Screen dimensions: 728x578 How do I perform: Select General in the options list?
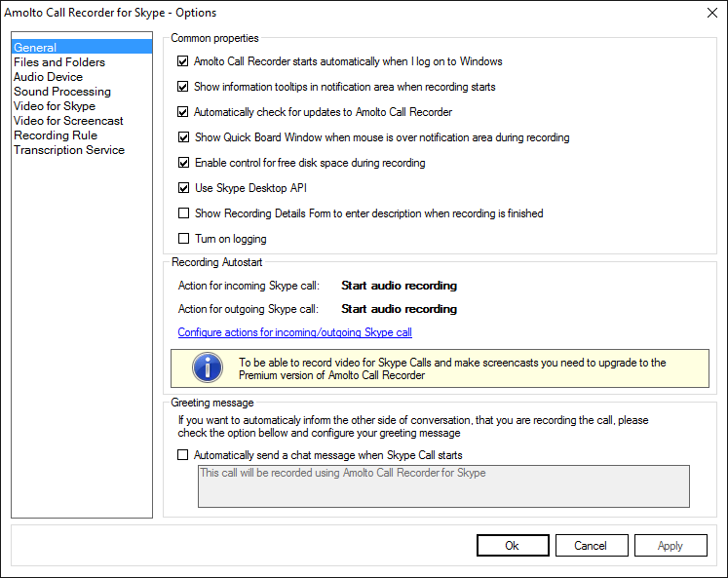82,48
